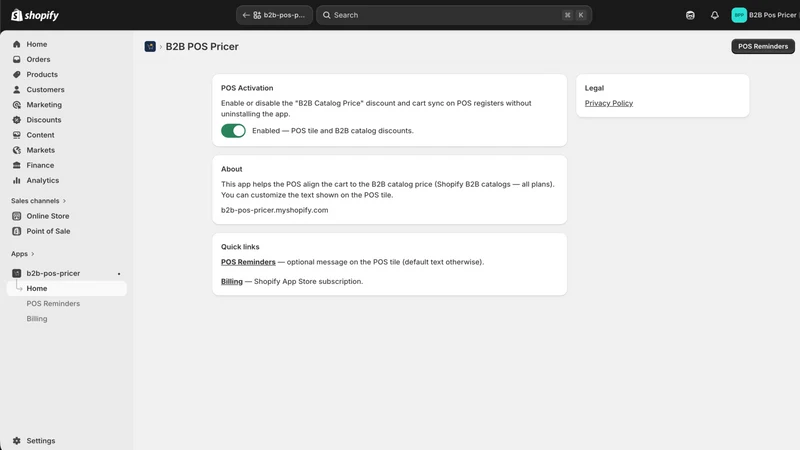Screen dimensions: 800x450
Task: Open Discounts in sidebar
Action: click(x=67, y=120)
